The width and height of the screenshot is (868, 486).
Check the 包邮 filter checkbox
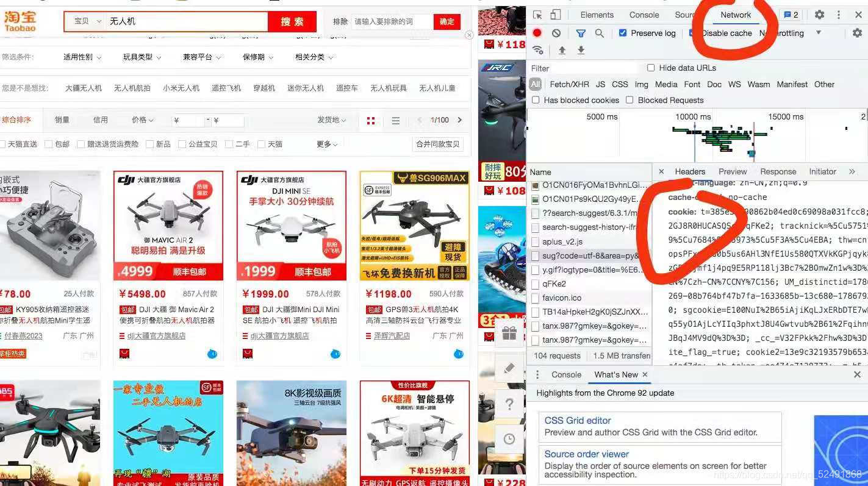tap(48, 145)
